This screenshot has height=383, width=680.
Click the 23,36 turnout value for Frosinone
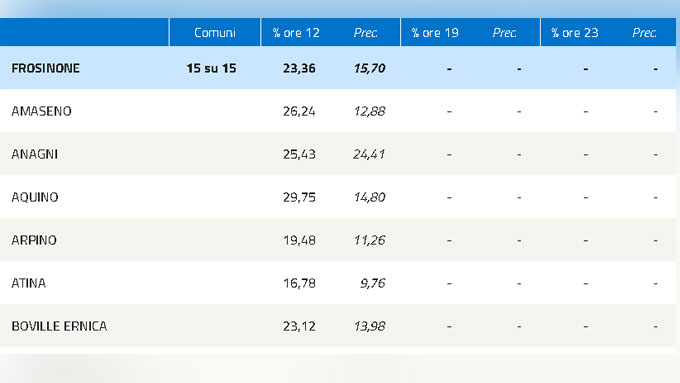(299, 68)
